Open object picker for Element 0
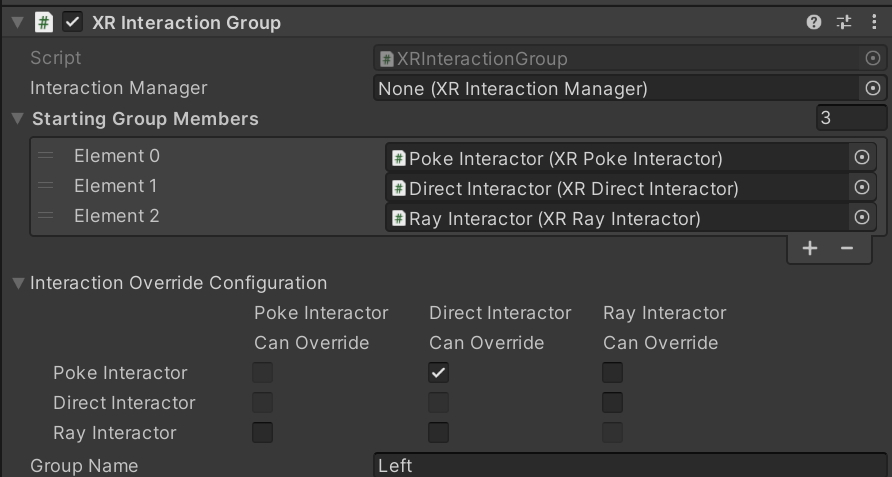The height and width of the screenshot is (477, 892). coord(862,158)
